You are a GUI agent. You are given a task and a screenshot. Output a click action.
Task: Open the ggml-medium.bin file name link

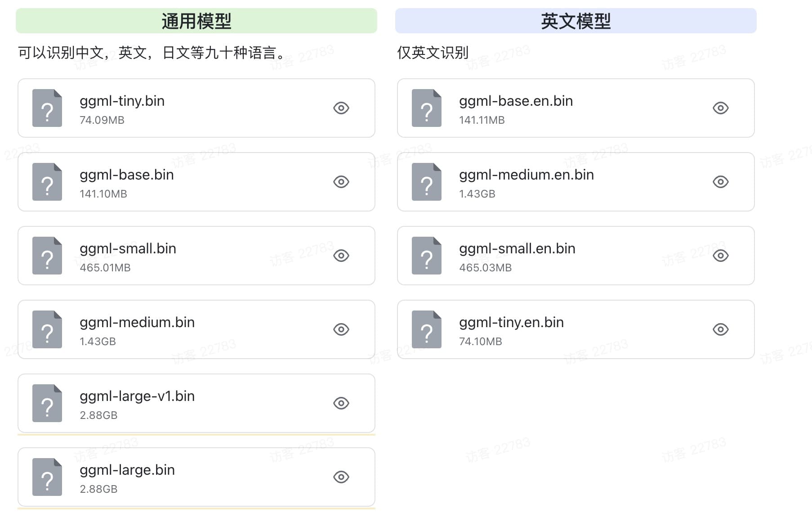click(137, 322)
